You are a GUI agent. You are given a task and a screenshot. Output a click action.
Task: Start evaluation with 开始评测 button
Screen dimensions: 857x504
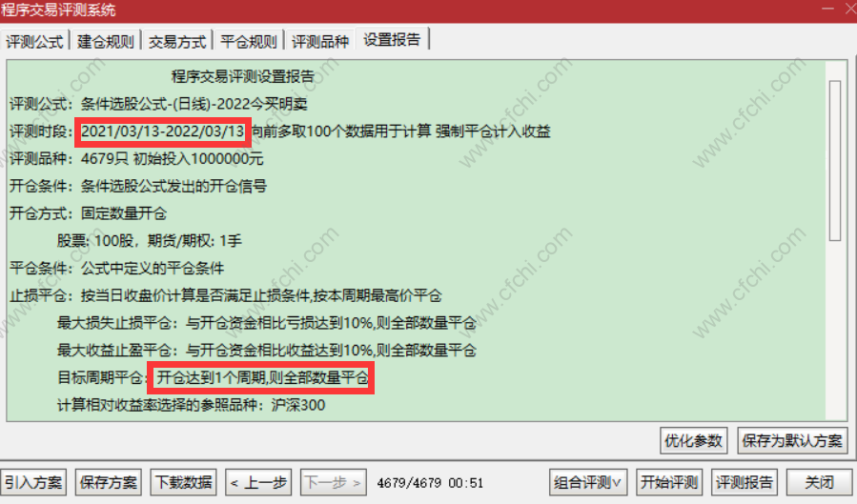[x=669, y=483]
